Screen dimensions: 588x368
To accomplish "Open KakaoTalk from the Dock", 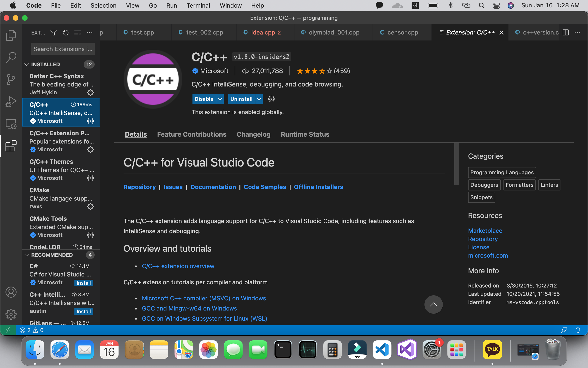I will [492, 350].
